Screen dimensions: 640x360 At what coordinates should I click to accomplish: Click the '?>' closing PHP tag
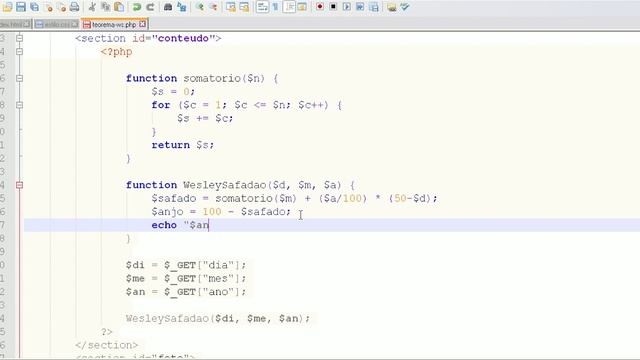pos(107,332)
